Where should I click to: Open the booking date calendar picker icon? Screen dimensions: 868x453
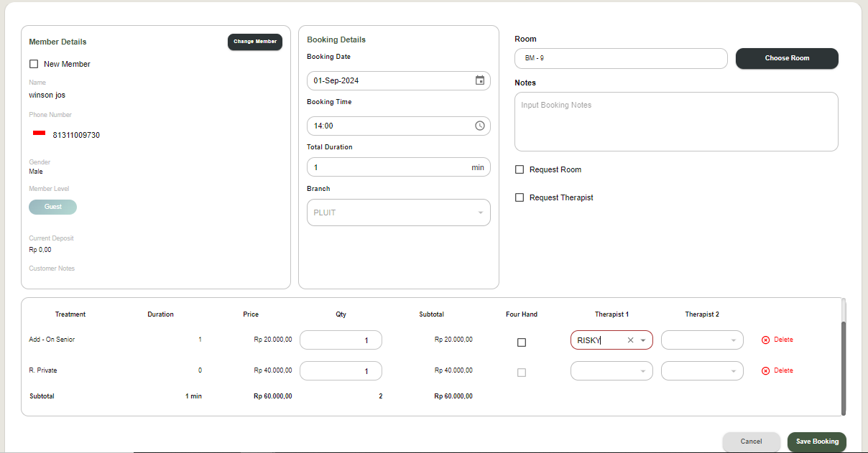pos(480,80)
